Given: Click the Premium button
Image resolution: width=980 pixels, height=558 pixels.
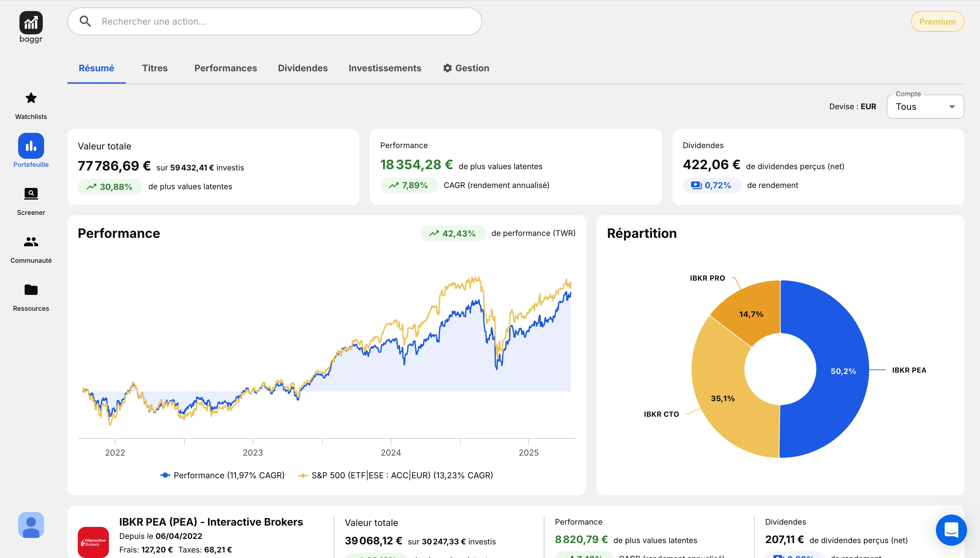Looking at the screenshot, I should (937, 21).
